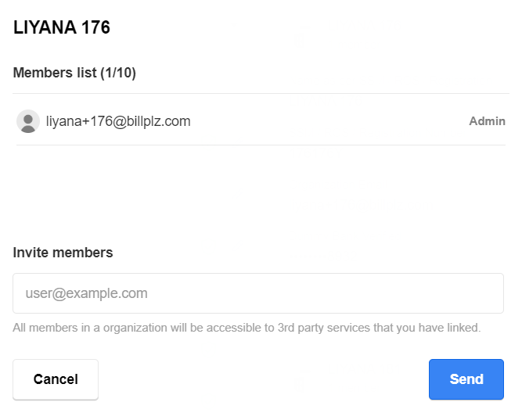Click the Invite members label

pos(63,253)
